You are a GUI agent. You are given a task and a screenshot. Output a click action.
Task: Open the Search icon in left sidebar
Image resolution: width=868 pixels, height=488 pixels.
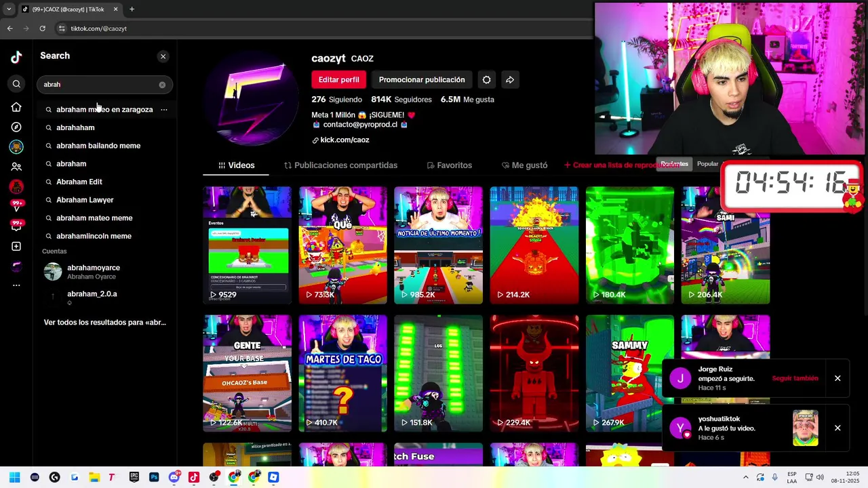pos(16,84)
